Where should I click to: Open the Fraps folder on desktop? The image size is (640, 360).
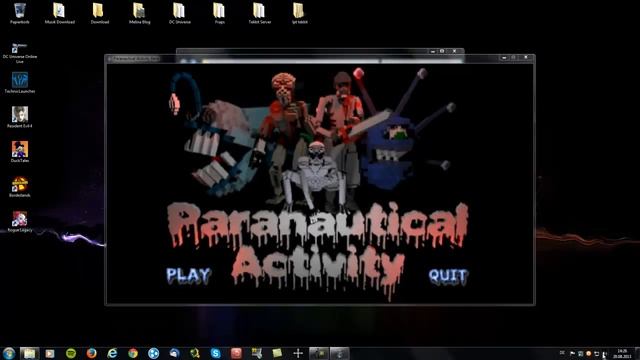tap(220, 13)
